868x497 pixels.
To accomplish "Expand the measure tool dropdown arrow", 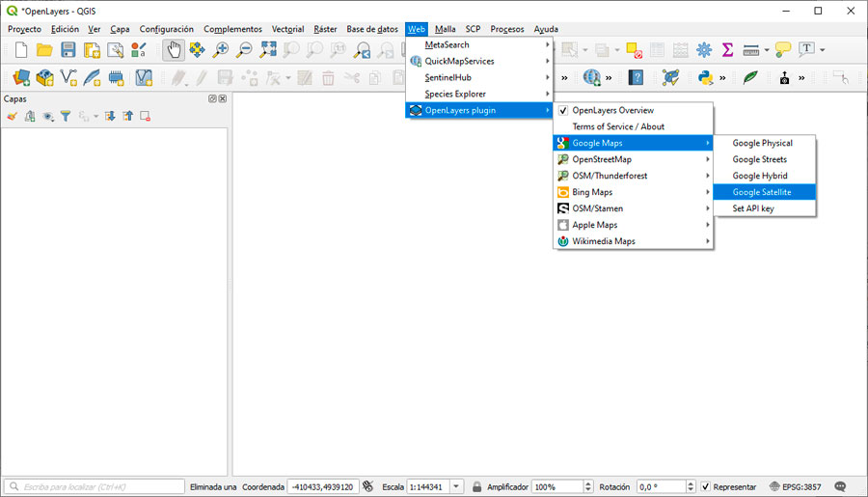I will (x=767, y=50).
